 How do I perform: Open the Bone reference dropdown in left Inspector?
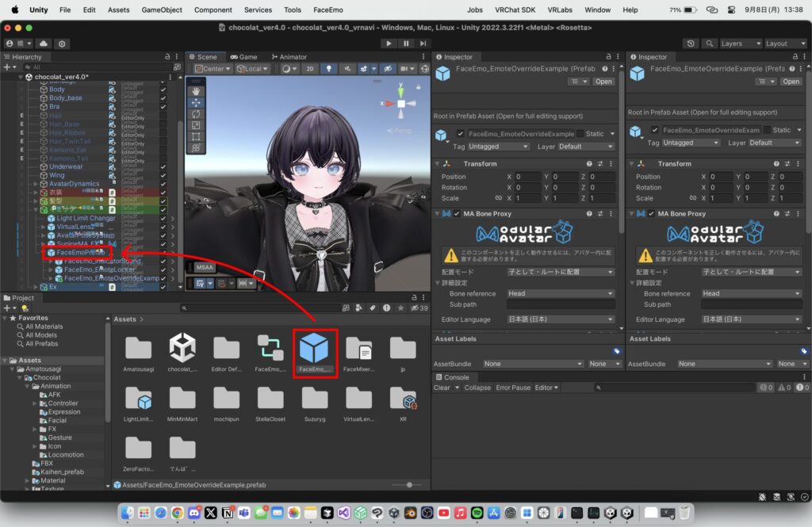click(561, 293)
